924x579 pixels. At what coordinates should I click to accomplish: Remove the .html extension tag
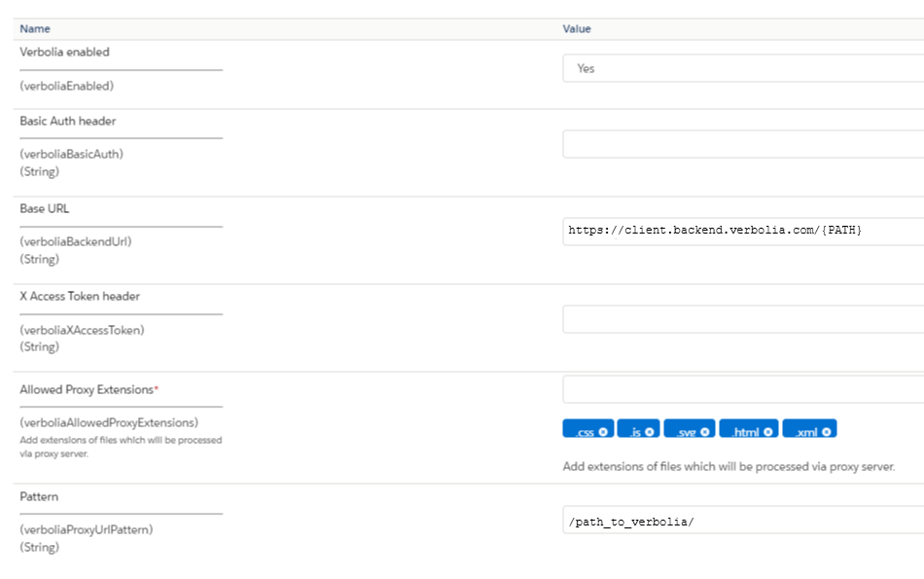(768, 431)
